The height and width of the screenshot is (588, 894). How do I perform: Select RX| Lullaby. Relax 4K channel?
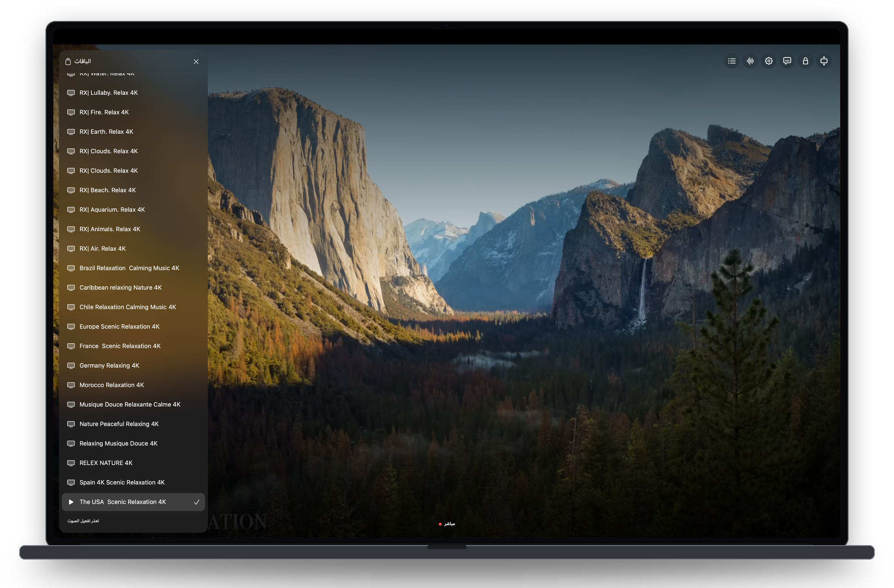[133, 93]
